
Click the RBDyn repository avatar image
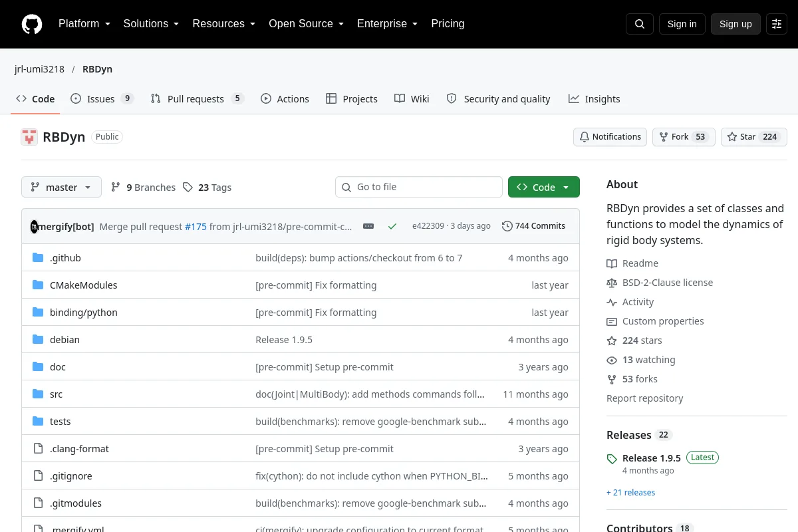29,137
